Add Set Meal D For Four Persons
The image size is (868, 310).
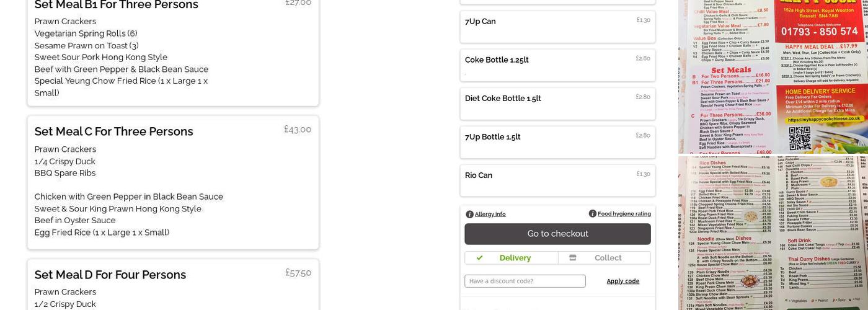[173, 285]
